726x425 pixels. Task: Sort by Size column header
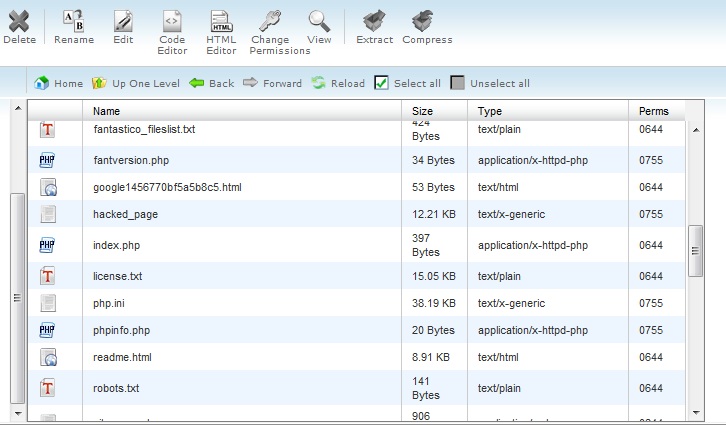(422, 111)
